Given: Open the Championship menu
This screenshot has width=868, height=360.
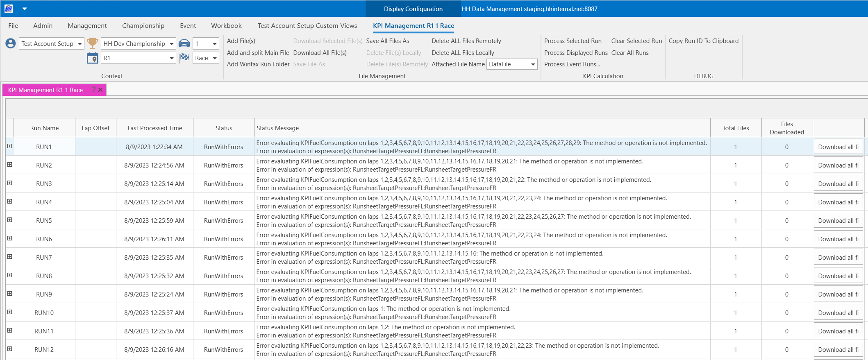Looking at the screenshot, I should 143,25.
